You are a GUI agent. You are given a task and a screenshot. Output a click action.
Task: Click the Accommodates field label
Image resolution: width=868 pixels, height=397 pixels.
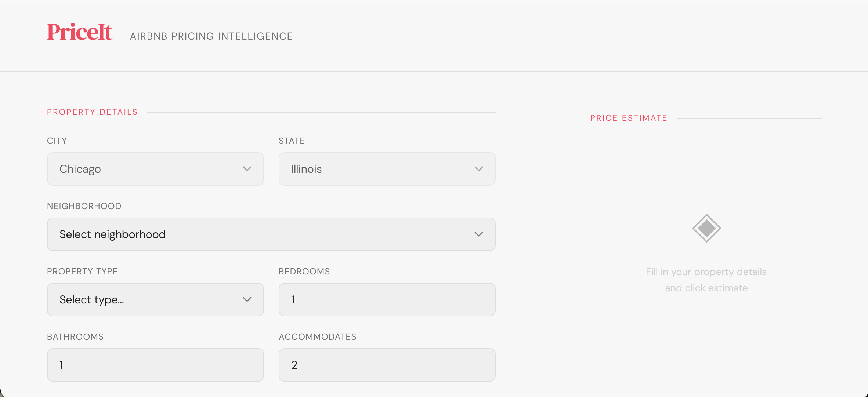[x=317, y=337]
